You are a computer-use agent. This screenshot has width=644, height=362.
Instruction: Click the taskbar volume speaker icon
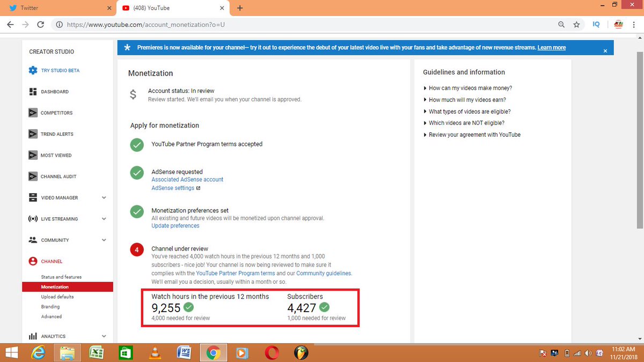pyautogui.click(x=589, y=352)
